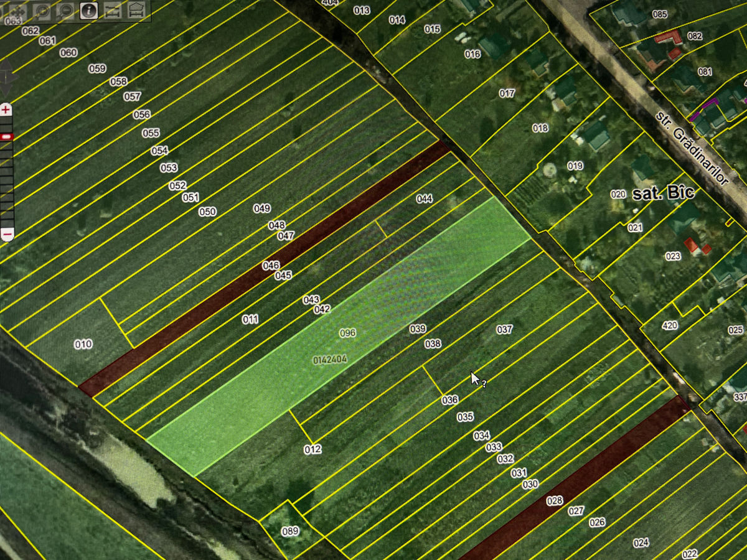
Task: Click parcel label 023
Action: [673, 256]
